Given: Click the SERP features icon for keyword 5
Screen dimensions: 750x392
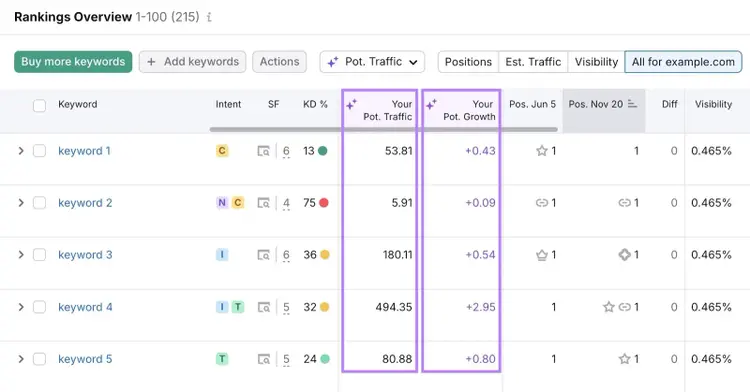Looking at the screenshot, I should pyautogui.click(x=263, y=359).
